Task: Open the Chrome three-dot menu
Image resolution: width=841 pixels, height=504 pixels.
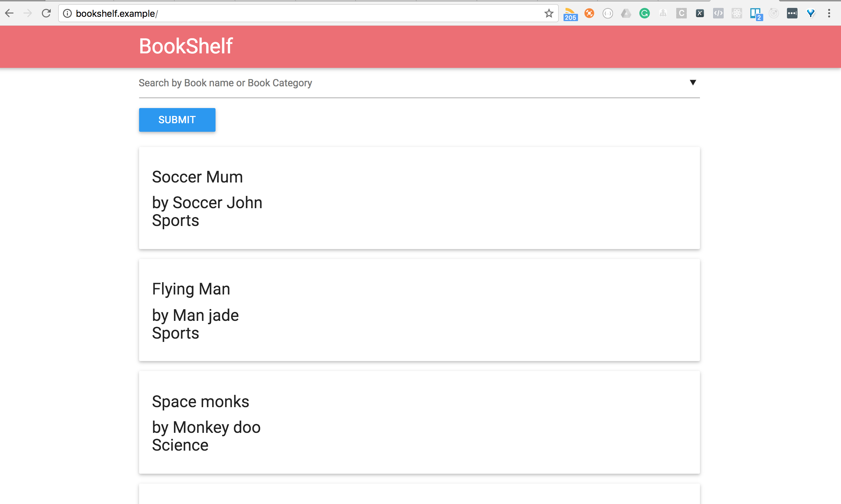Action: (x=829, y=13)
